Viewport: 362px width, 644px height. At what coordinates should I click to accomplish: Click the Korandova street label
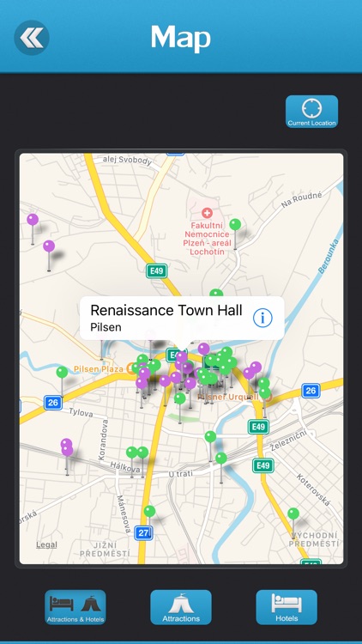coord(103,440)
